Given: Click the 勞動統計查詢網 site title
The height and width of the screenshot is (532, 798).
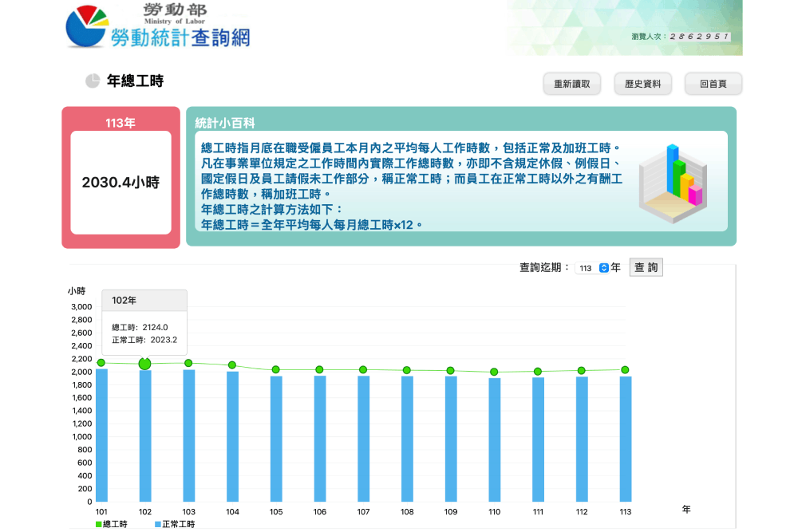Looking at the screenshot, I should tap(180, 37).
